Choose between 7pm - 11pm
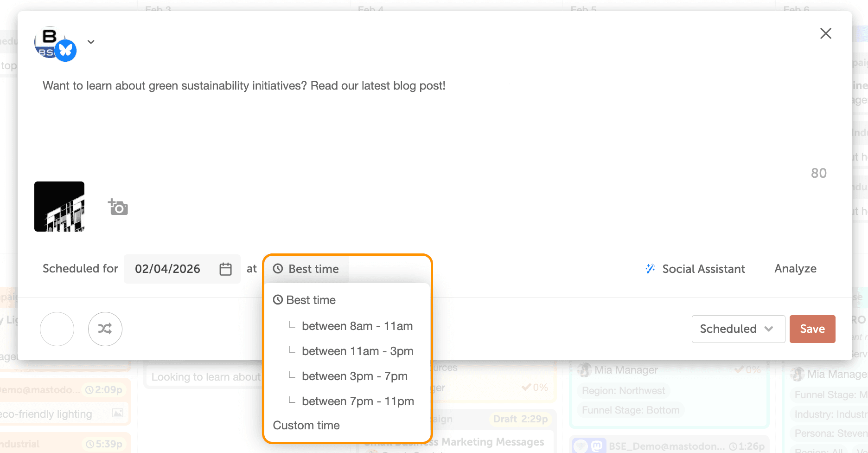 click(x=357, y=401)
